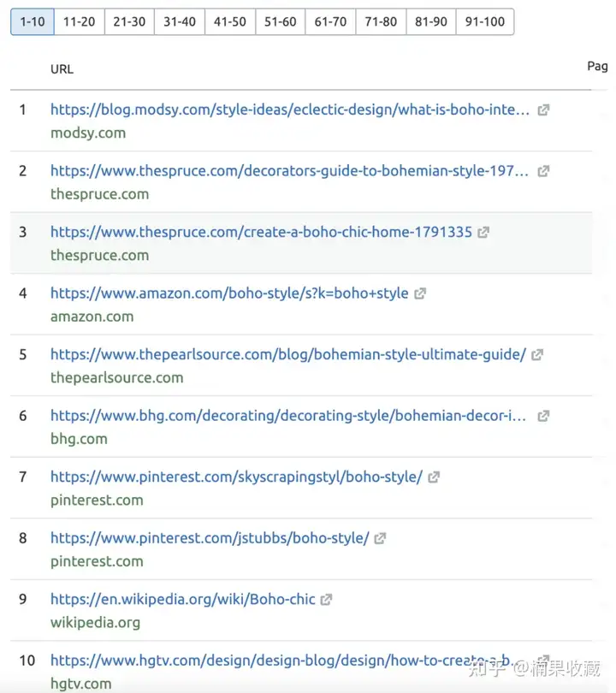616x693 pixels.
Task: Click the bhg.com domain text
Action: [79, 439]
